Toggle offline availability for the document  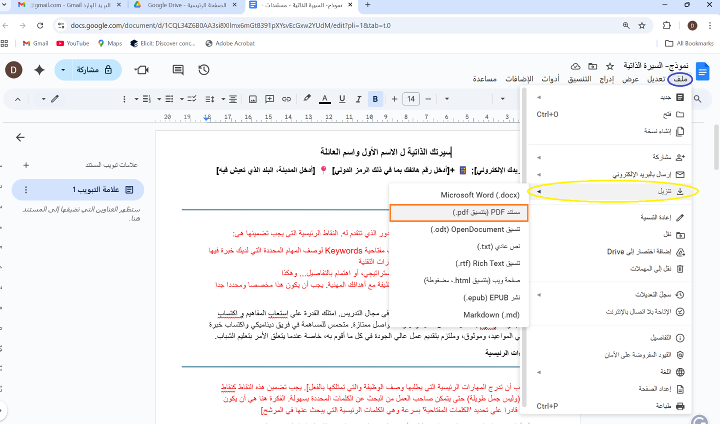[x=611, y=311]
